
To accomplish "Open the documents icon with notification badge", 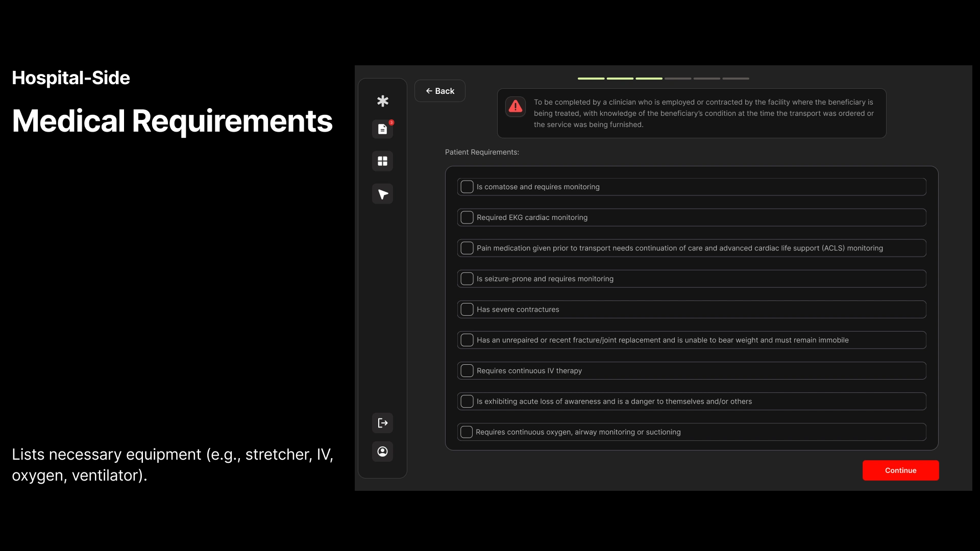I will pos(382,129).
